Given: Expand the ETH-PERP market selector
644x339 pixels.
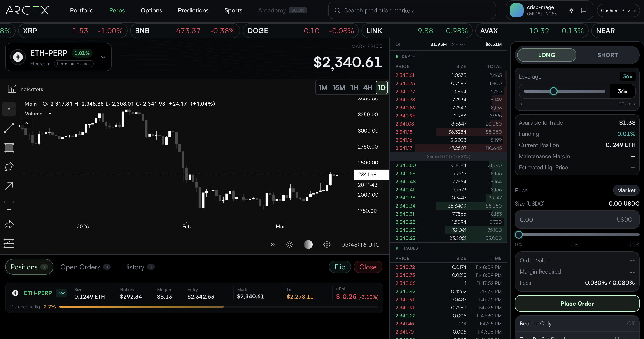Looking at the screenshot, I should [103, 57].
